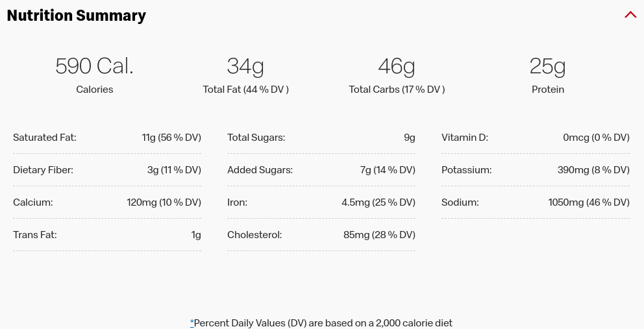The image size is (644, 329).
Task: Click the asterisk footnote link
Action: point(192,323)
